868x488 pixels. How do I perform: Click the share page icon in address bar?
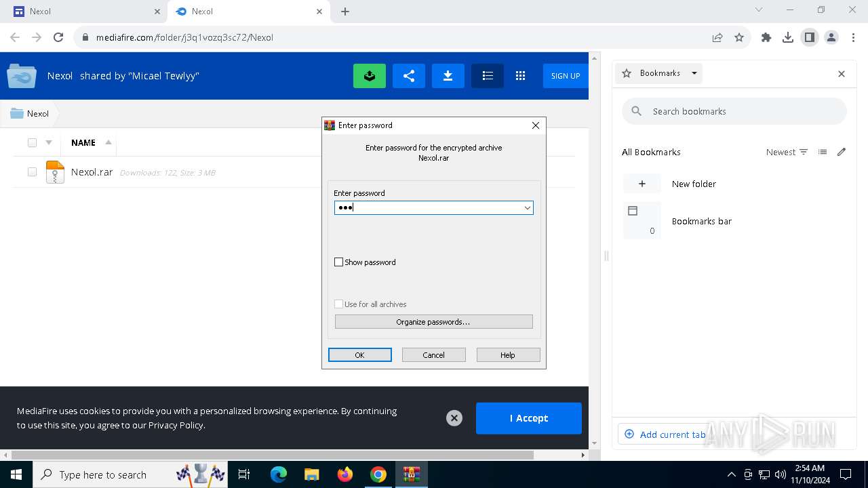point(717,37)
